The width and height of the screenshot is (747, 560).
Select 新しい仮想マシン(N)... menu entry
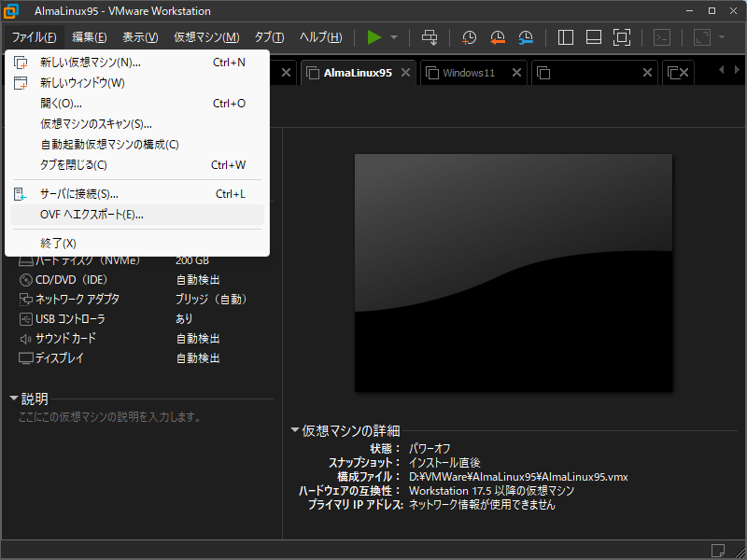coord(90,63)
